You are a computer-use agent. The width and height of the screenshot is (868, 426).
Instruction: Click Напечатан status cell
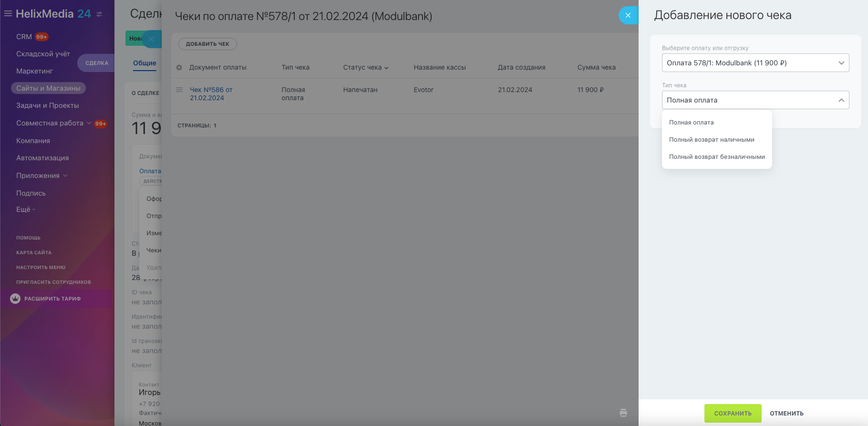click(x=361, y=90)
